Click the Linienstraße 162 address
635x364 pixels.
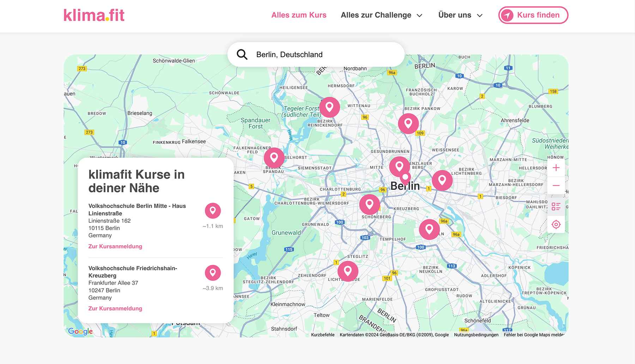(109, 221)
